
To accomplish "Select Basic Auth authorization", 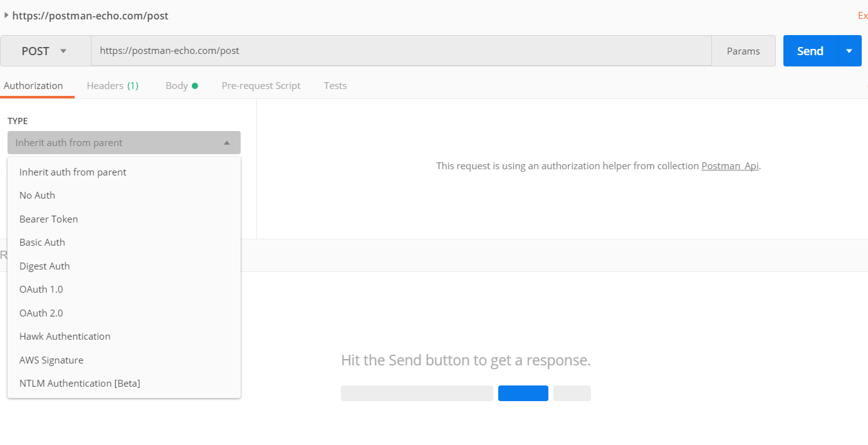I will click(42, 242).
